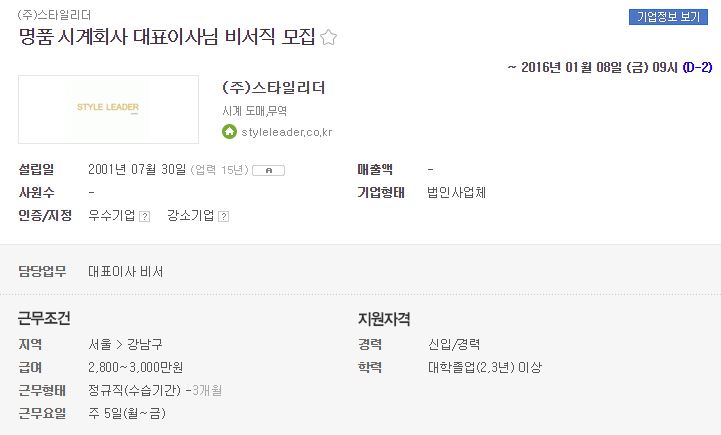
Task: Click the 2001년 07월 30일 founding date
Action: click(137, 169)
